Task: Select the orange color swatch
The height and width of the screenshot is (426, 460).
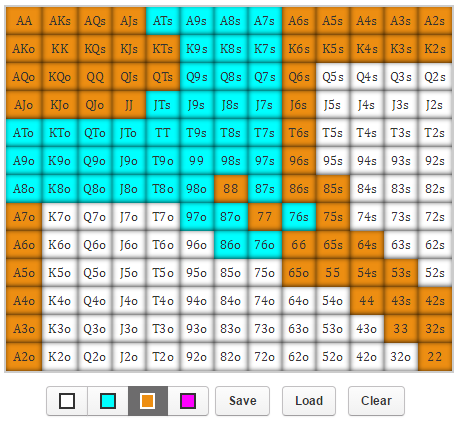Action: click(x=148, y=401)
